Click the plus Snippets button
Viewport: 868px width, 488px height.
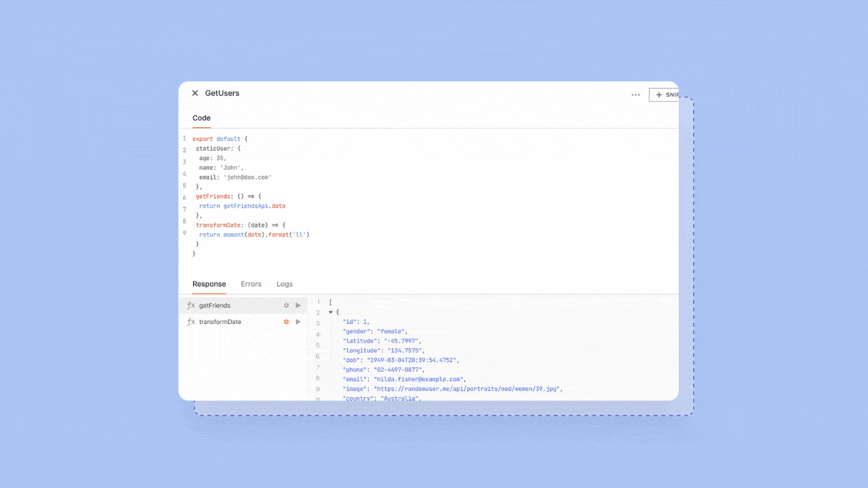tap(664, 95)
